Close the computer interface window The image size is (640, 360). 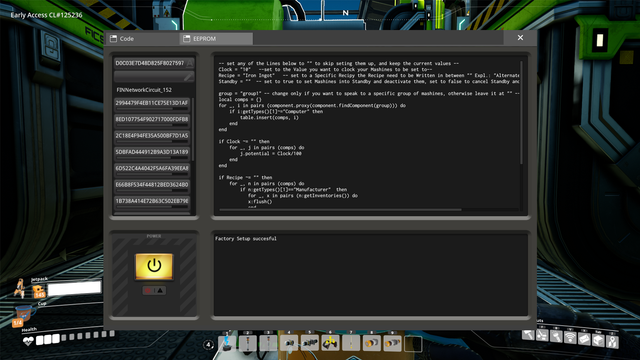click(520, 38)
